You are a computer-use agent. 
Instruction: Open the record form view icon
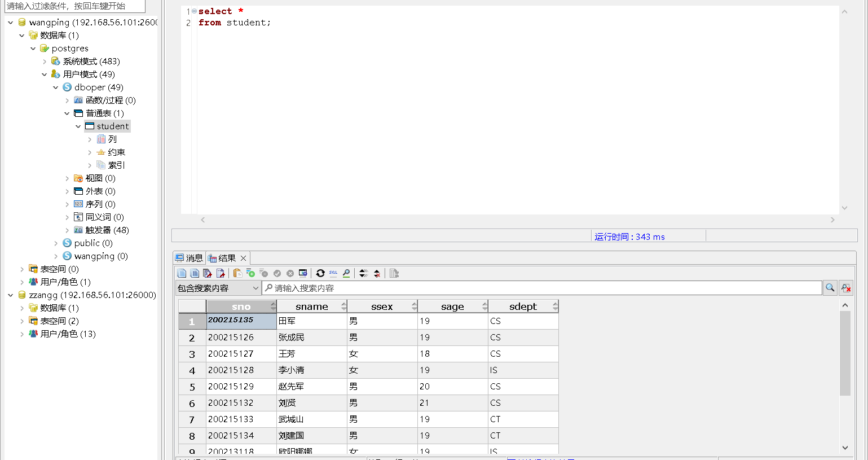point(303,273)
